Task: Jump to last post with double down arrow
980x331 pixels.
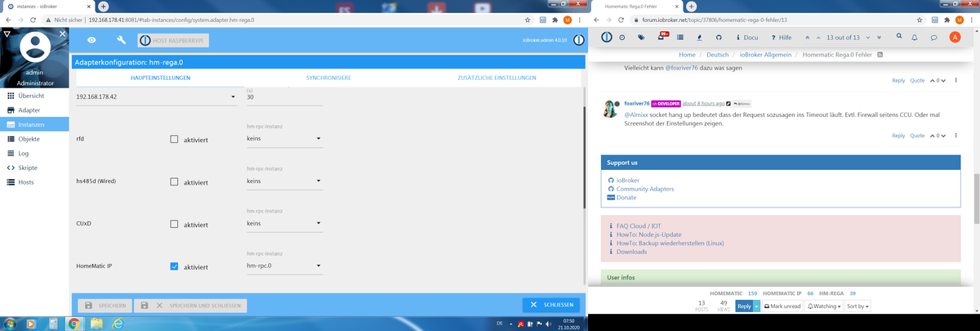Action: [x=878, y=37]
